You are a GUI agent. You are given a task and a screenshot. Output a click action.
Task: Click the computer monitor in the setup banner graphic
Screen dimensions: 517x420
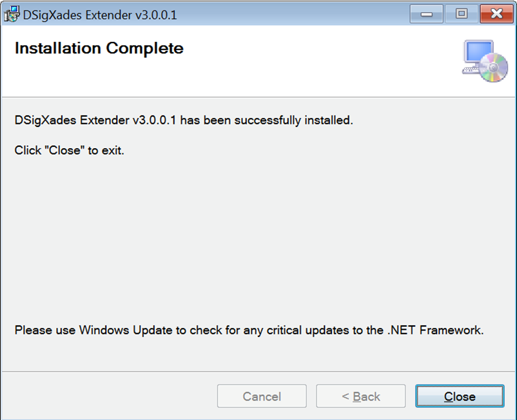[477, 53]
